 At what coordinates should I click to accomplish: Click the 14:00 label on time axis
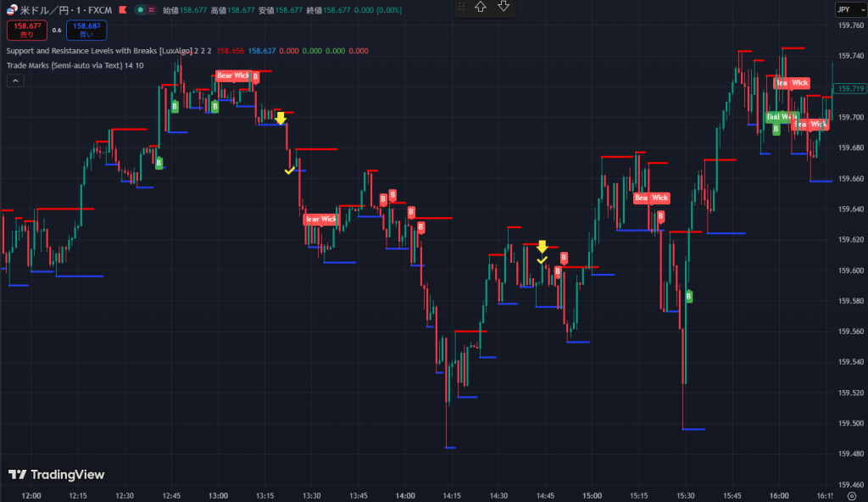[405, 495]
